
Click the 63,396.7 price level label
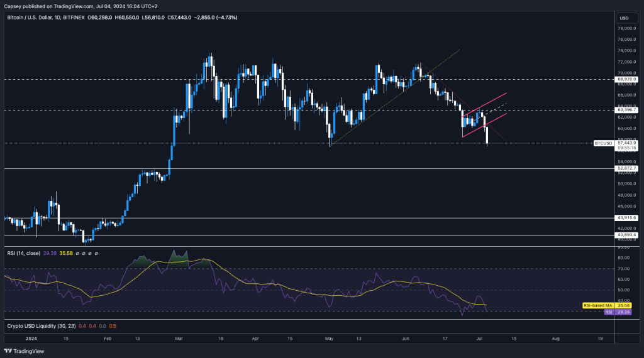click(627, 110)
